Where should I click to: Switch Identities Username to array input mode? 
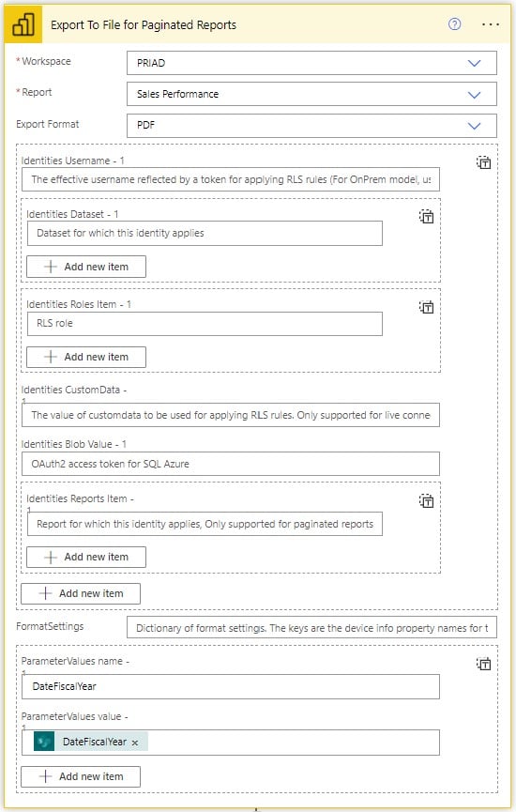tap(483, 162)
